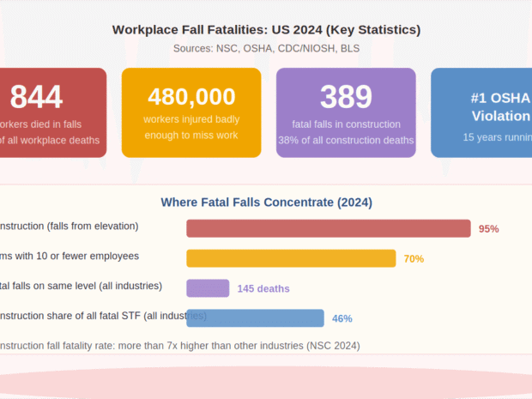Viewport: 532px width, 399px height.
Task: Click the blue 46% bar
Action: coord(255,317)
